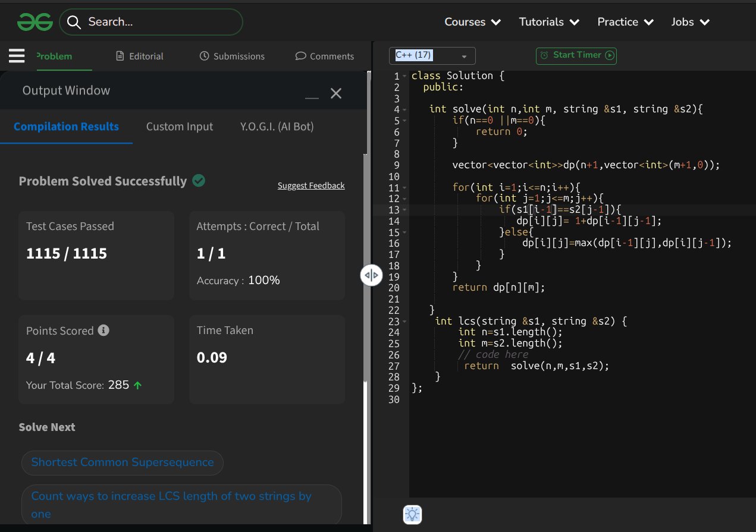Click the Points Scored info icon

click(x=103, y=330)
